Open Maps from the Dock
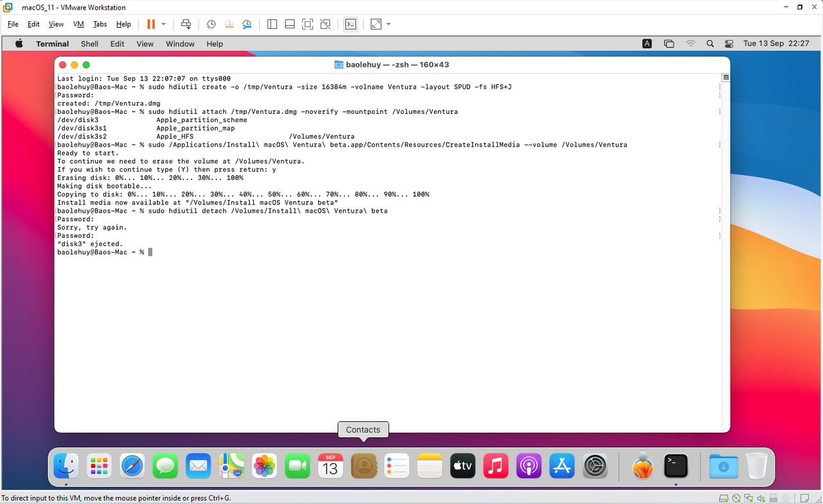The width and height of the screenshot is (823, 504). [x=231, y=465]
